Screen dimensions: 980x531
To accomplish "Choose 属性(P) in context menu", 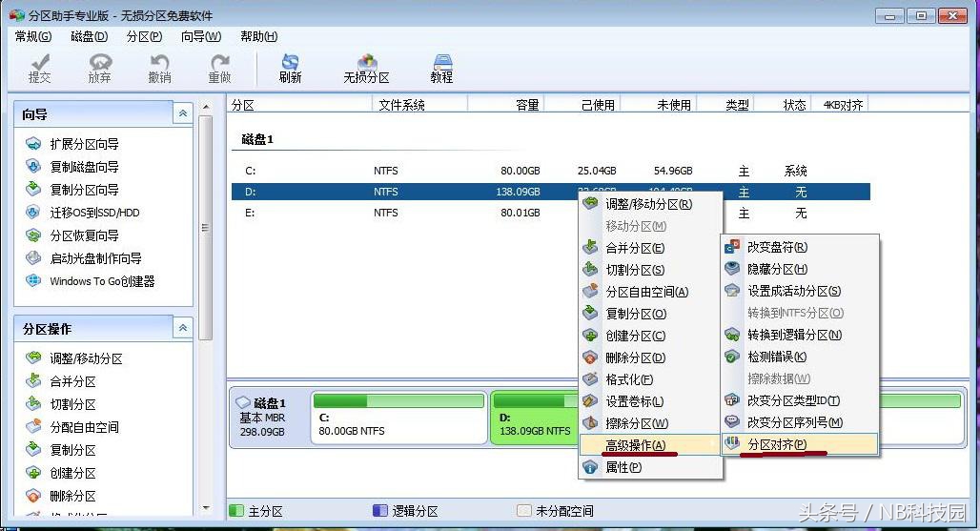I will (x=650, y=467).
